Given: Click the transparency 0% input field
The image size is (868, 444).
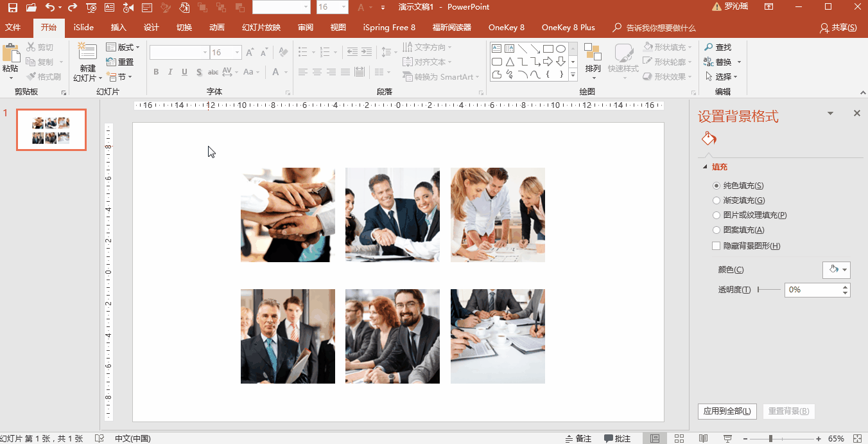Looking at the screenshot, I should 813,290.
